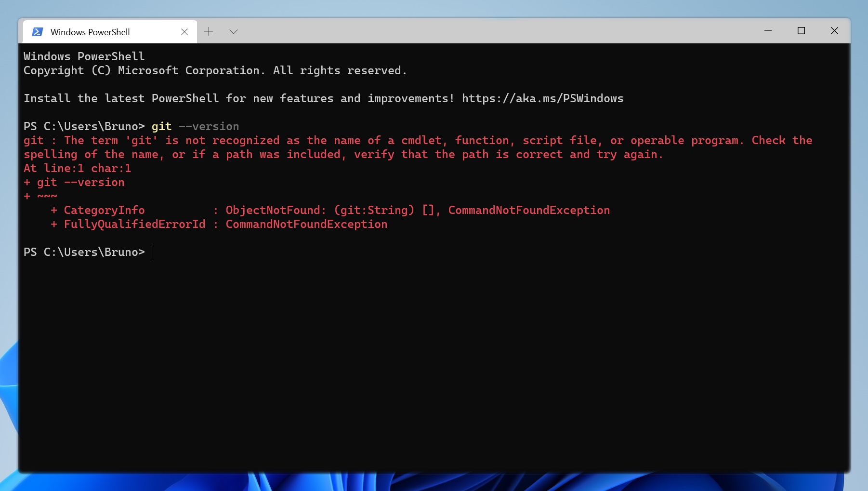The height and width of the screenshot is (491, 868).
Task: Click the PowerShell icon on the tab
Action: click(38, 31)
